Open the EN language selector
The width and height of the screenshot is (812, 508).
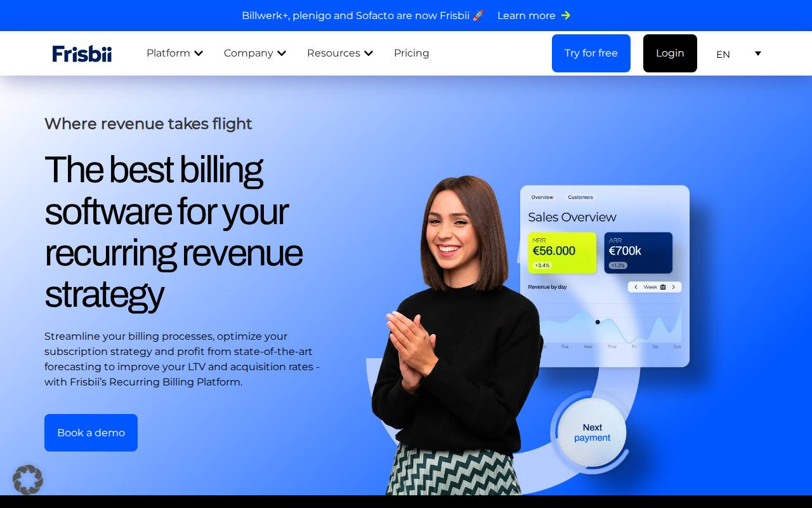point(738,54)
